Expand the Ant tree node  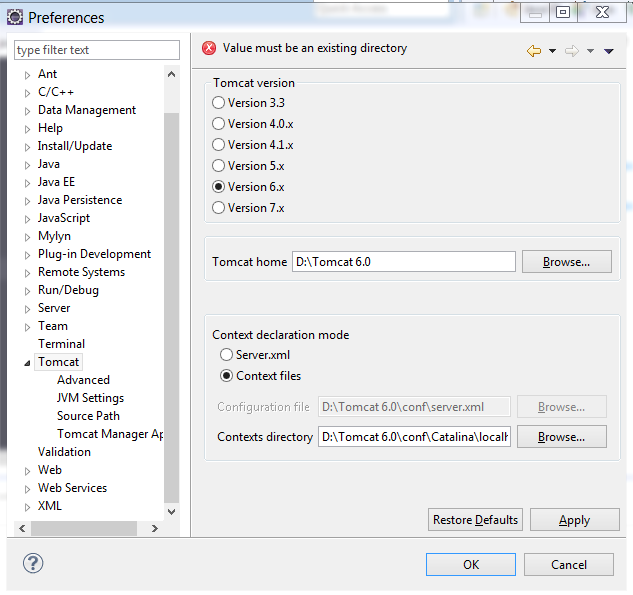[27, 75]
